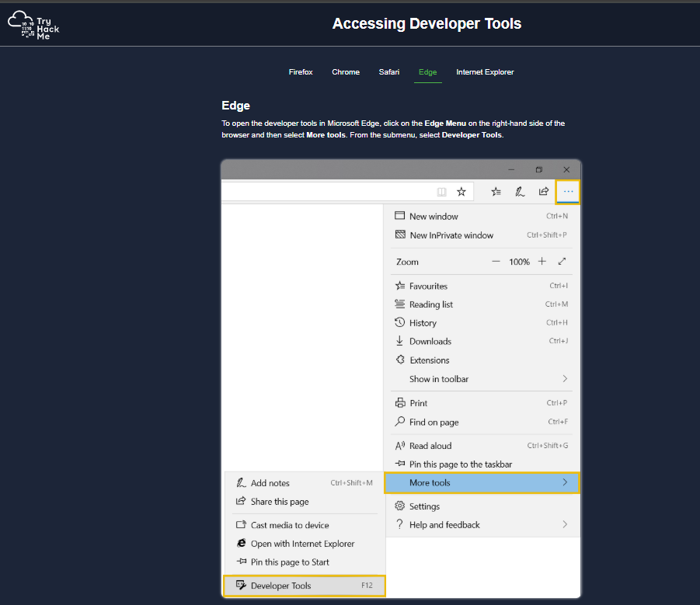The width and height of the screenshot is (700, 605).
Task: Click the Ctrl+M shortcut label
Action: (x=557, y=304)
